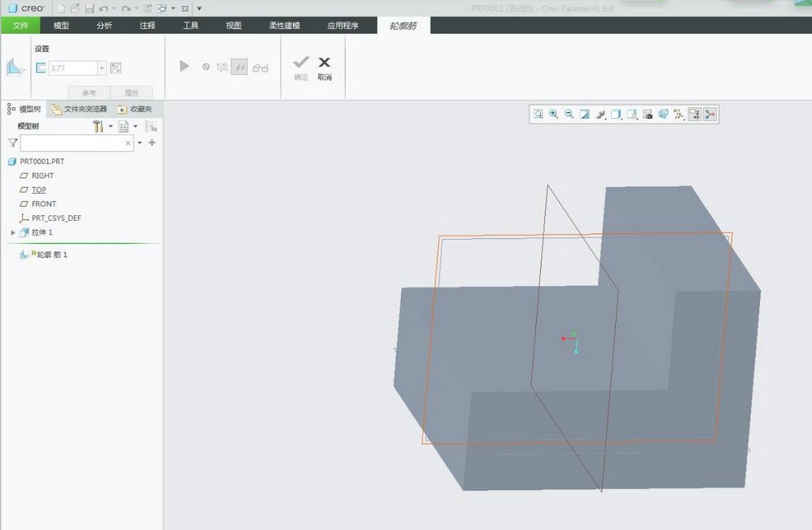Click the close window icon in quick access toolbar
The width and height of the screenshot is (812, 530).
click(x=185, y=9)
